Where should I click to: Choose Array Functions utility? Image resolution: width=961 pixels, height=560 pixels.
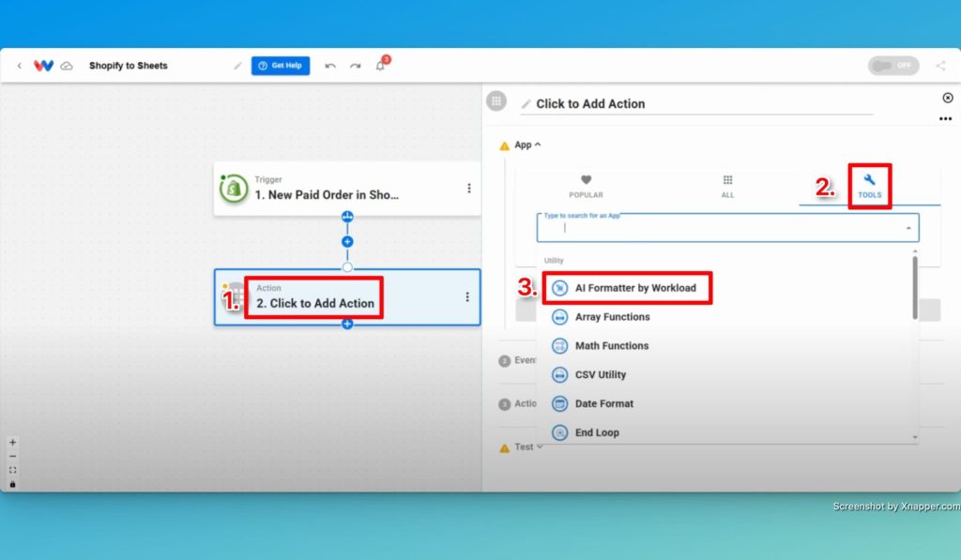(x=612, y=317)
